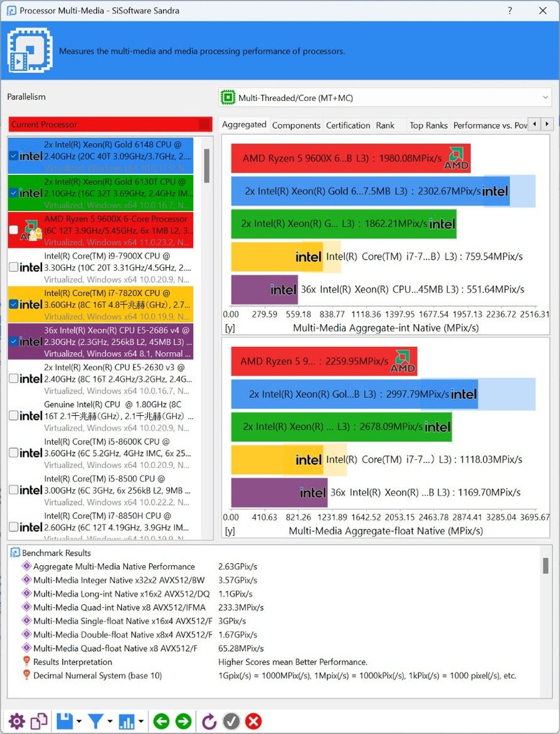Check the Core i5-8600K processor checkbox

pos(14,453)
